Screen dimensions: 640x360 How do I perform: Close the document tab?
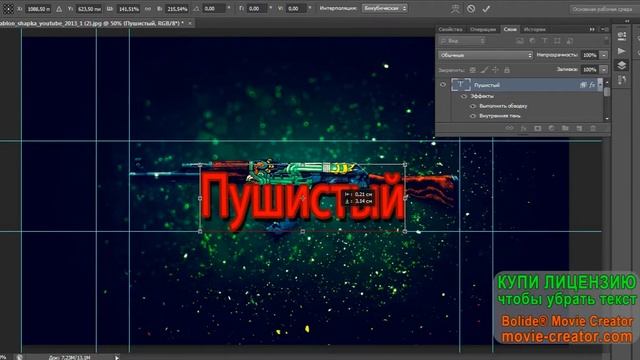pos(190,23)
